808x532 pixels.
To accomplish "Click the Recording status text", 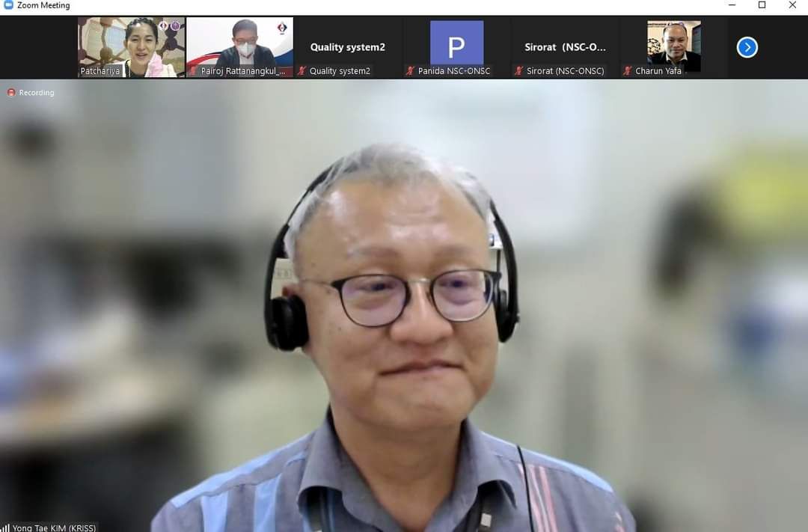I will 37,93.
